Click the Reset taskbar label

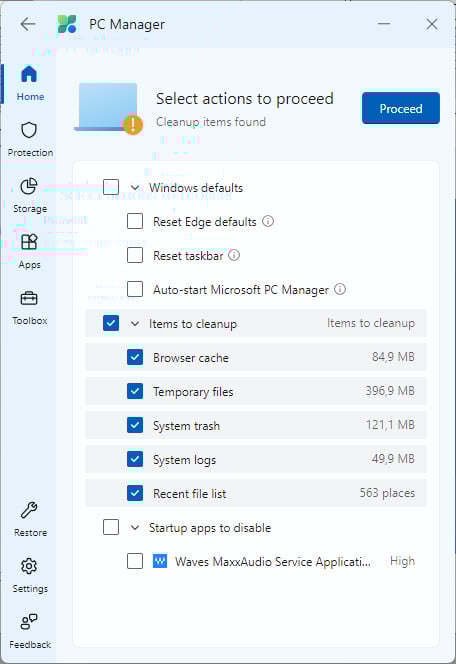pos(188,256)
